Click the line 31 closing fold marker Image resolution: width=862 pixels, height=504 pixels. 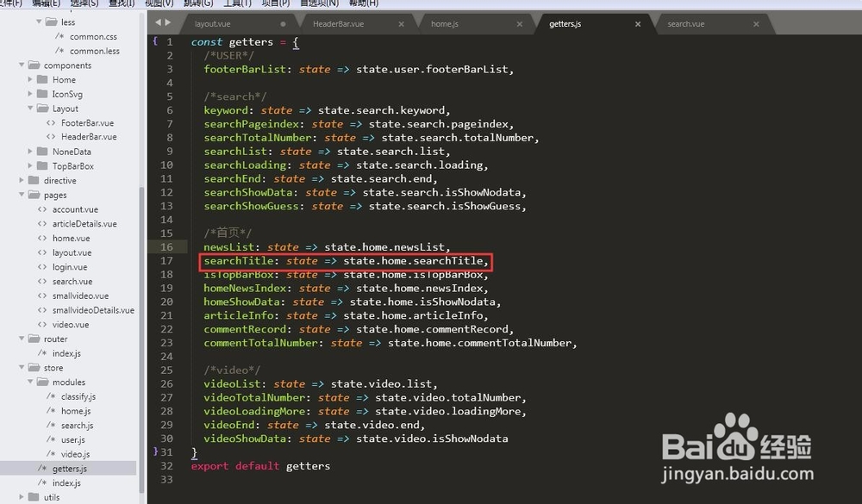(x=155, y=451)
